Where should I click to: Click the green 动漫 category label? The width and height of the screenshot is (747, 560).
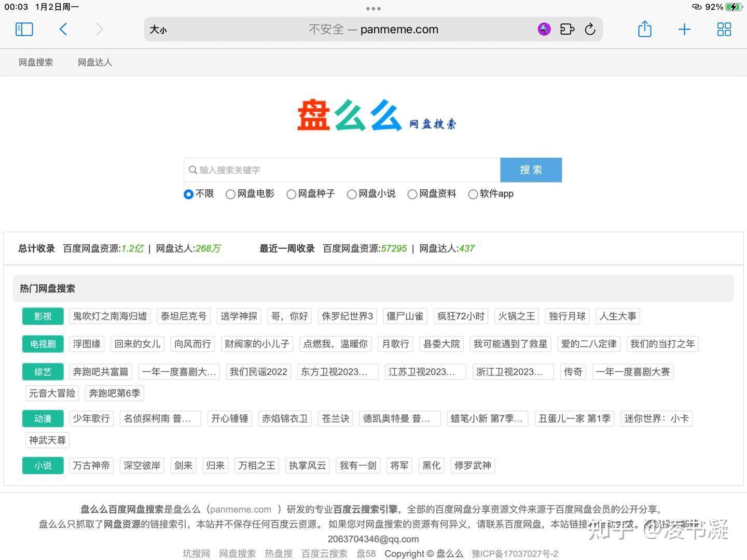pos(43,418)
